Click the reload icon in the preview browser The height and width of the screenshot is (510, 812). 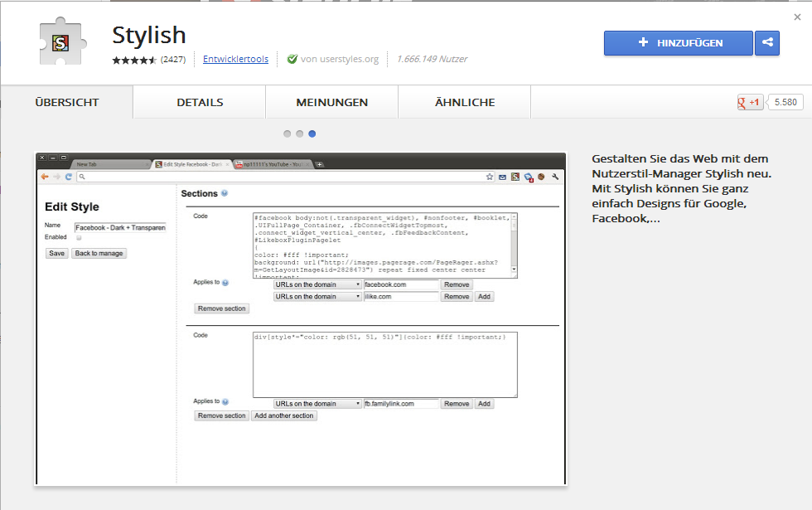click(68, 177)
